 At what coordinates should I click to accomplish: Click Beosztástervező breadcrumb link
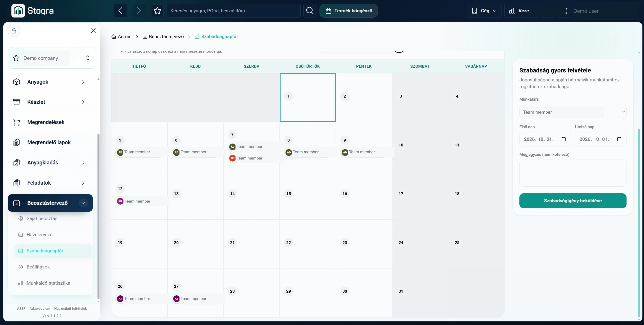coord(163,37)
